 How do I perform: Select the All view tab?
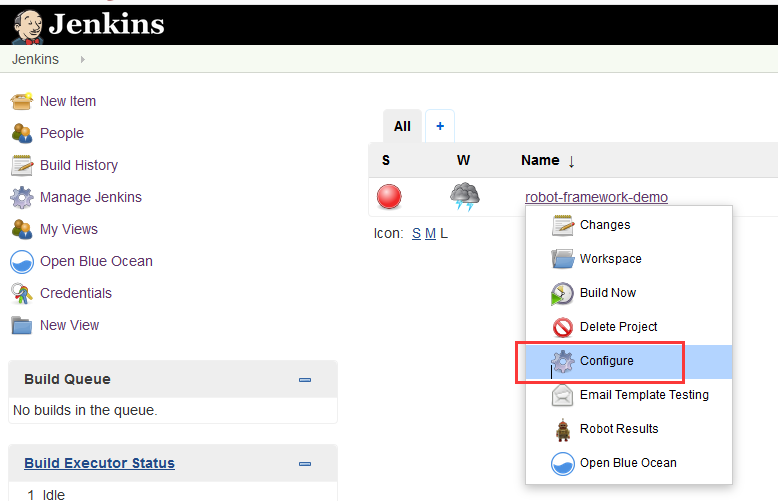pyautogui.click(x=402, y=126)
